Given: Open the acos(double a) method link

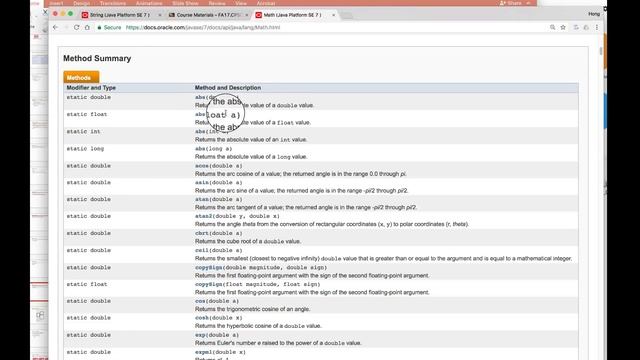Looking at the screenshot, I should pyautogui.click(x=202, y=166).
